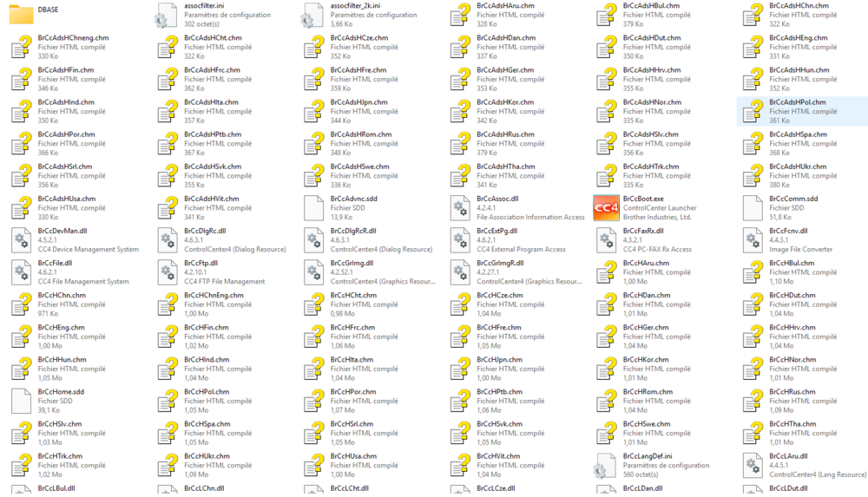
Task: Click the BrCcHome.sdd file icon
Action: pyautogui.click(x=21, y=401)
